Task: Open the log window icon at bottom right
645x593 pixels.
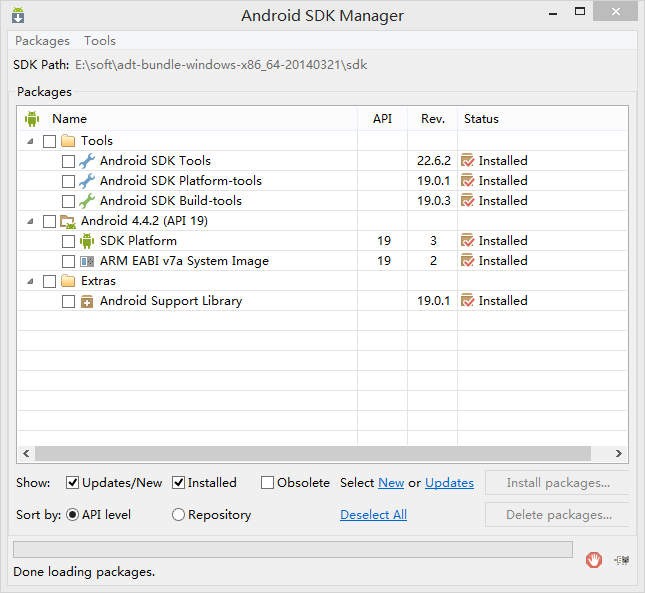Action: pos(622,560)
